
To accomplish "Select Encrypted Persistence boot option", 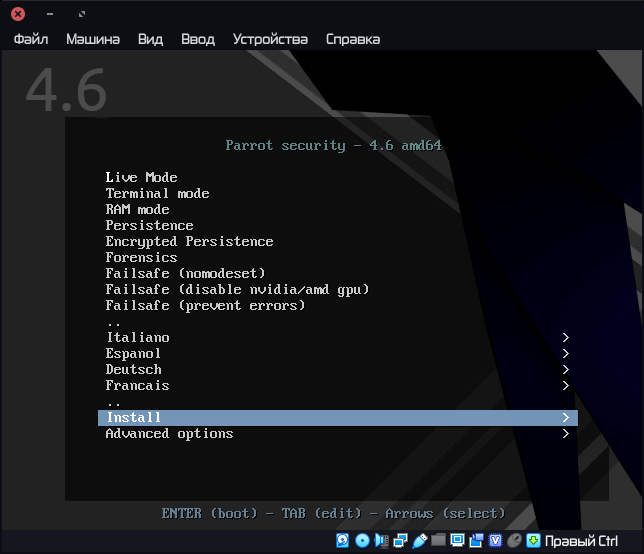I will pyautogui.click(x=189, y=242).
